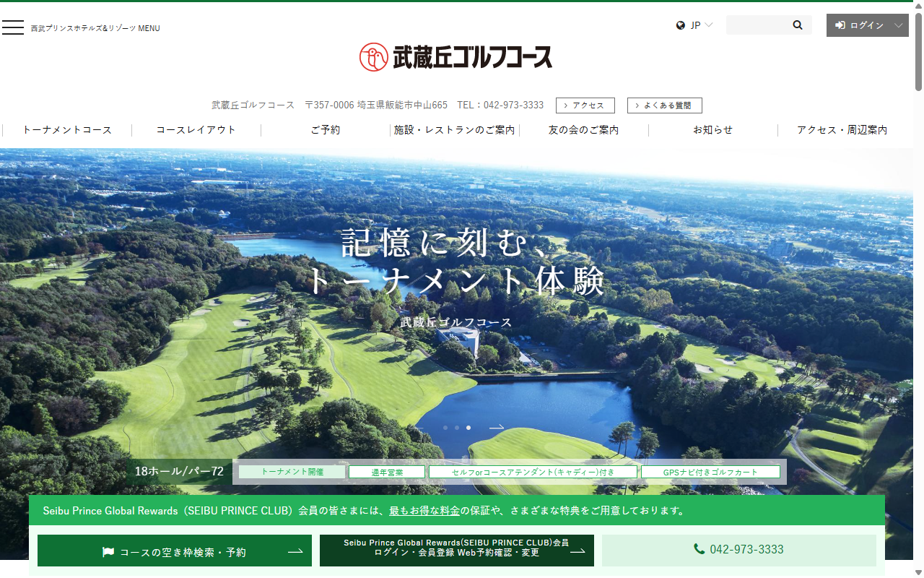The height and width of the screenshot is (578, 924).
Task: Open the 友の会のご案内 menu
Action: [584, 130]
